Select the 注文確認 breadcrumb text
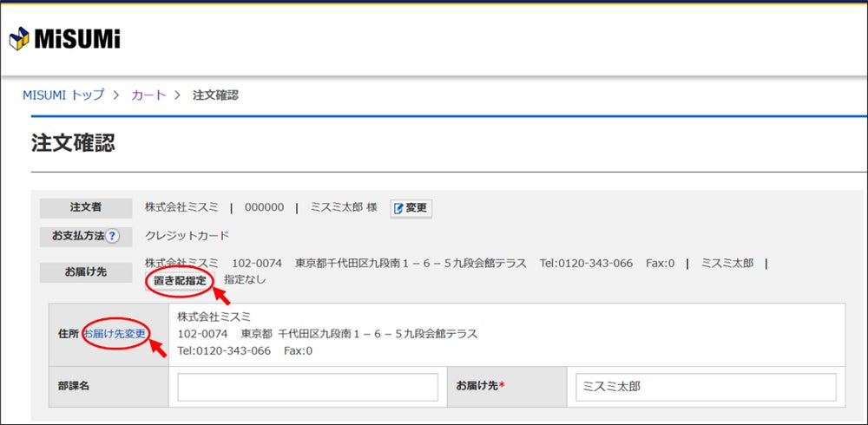This screenshot has width=868, height=425. point(215,95)
